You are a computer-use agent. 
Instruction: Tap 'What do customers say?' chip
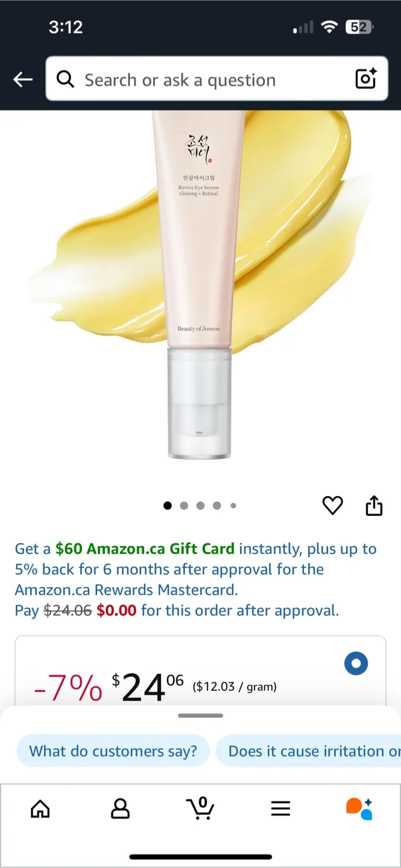(113, 751)
